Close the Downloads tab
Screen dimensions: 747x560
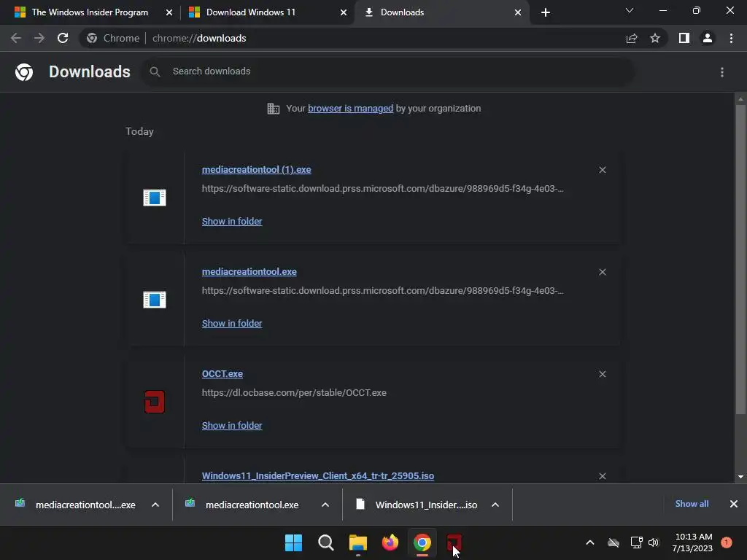tap(518, 12)
